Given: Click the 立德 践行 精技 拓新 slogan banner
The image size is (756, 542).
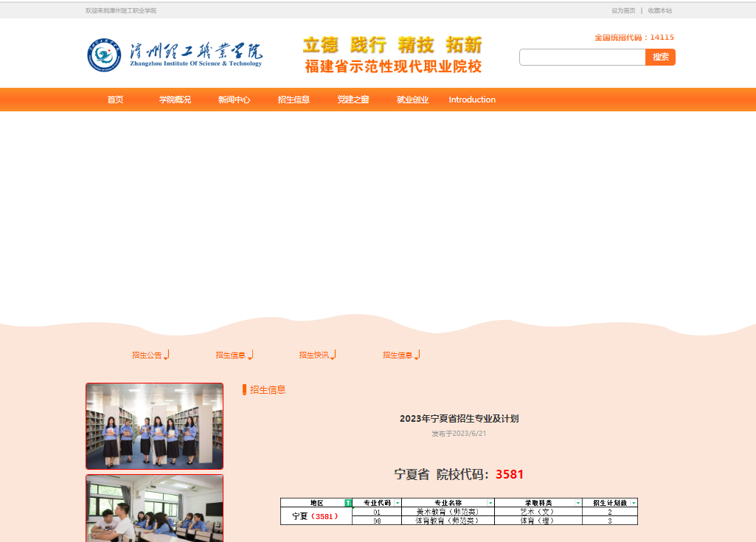Looking at the screenshot, I should point(392,45).
